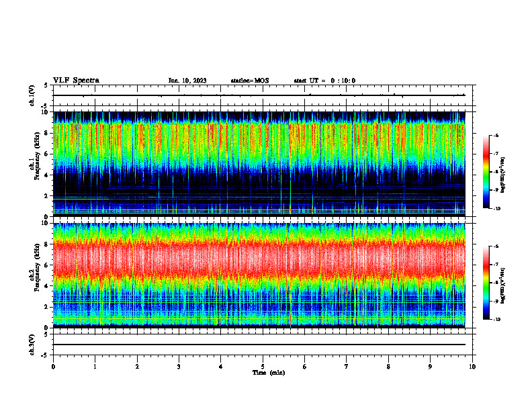Click the ch.1 color bar unit label
Viewport: 532px width, 411px height.
point(503,175)
